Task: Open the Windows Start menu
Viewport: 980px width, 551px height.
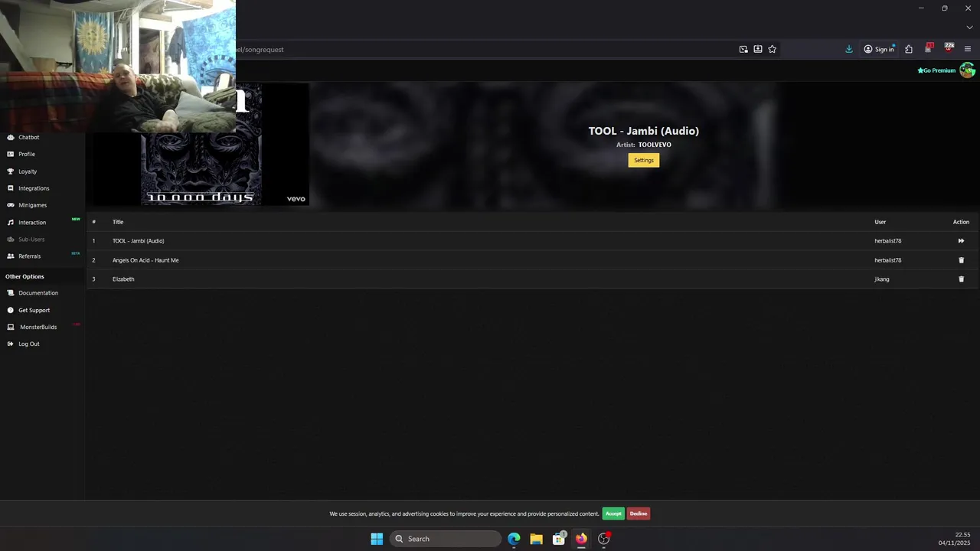Action: [377, 539]
